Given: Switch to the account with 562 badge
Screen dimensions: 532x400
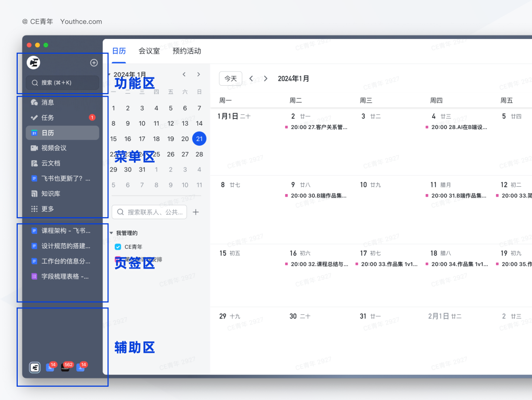Looking at the screenshot, I should [x=66, y=367].
